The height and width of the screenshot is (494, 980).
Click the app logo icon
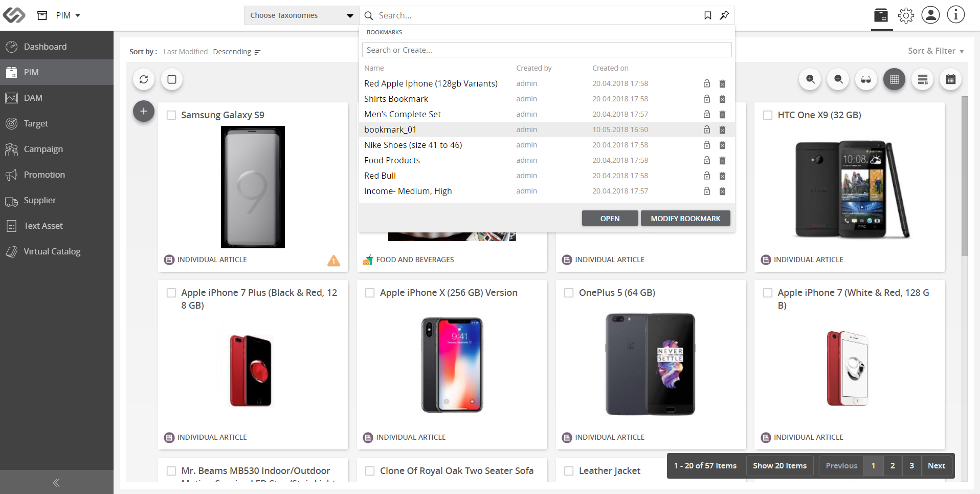14,15
